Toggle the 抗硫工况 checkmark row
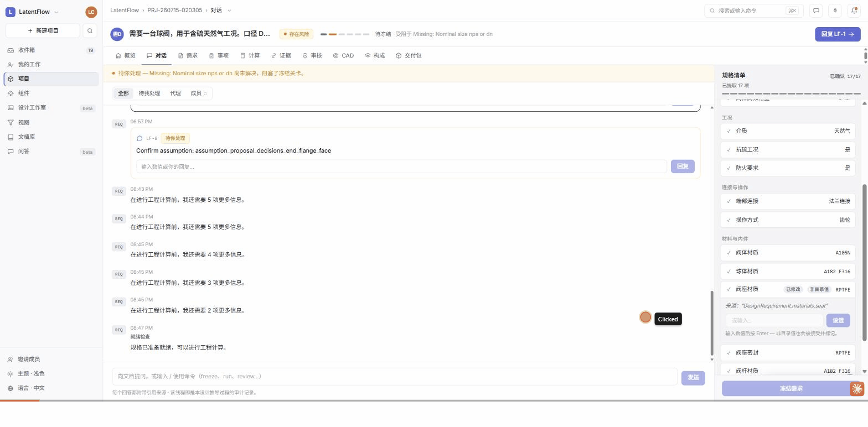 pyautogui.click(x=788, y=150)
